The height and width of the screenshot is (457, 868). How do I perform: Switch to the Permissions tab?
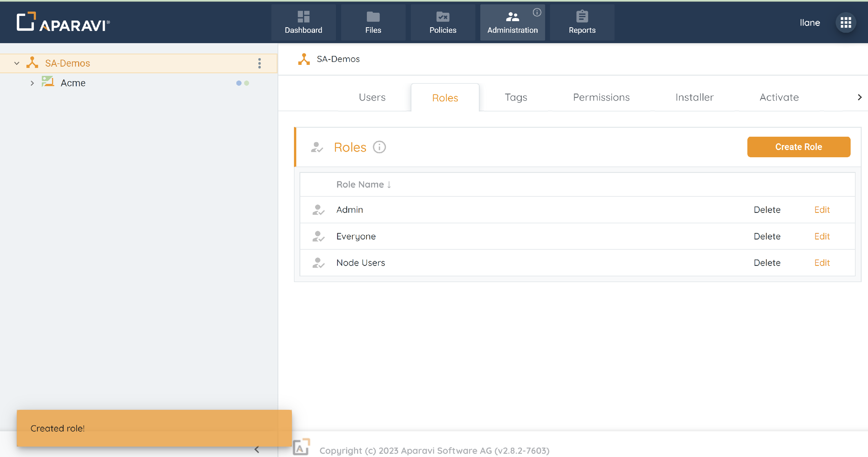pos(601,98)
